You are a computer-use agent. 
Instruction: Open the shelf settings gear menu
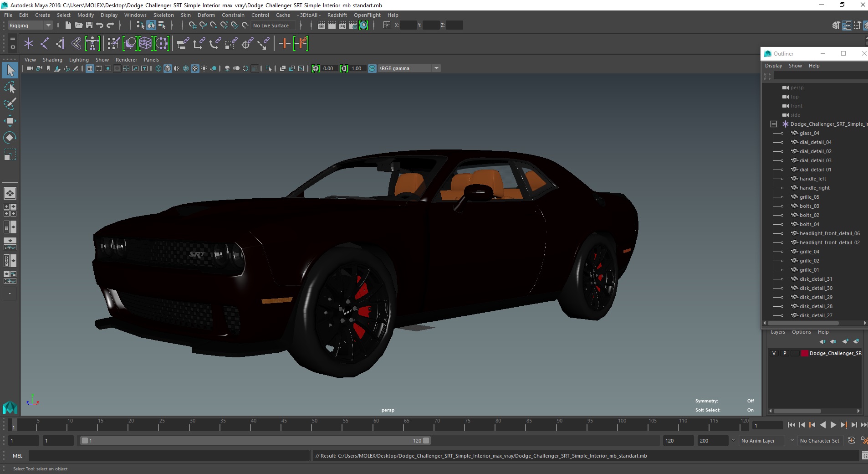coord(13,47)
